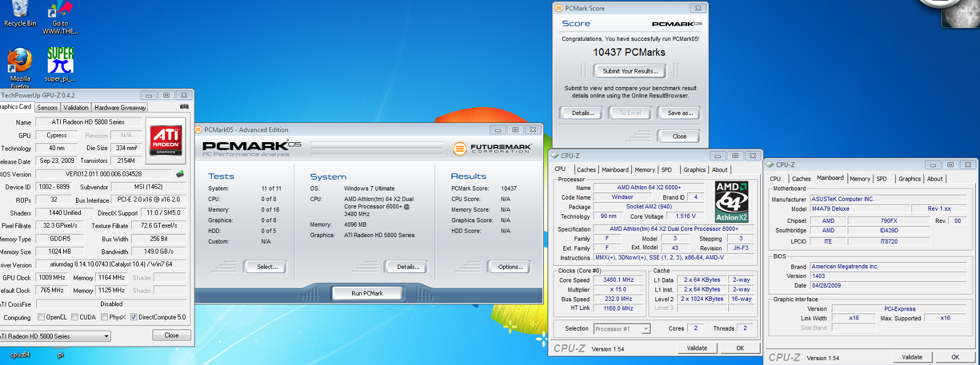Expand the Processor #1 selection dropdown in CPU-Z
The width and height of the screenshot is (980, 365).
click(x=646, y=329)
